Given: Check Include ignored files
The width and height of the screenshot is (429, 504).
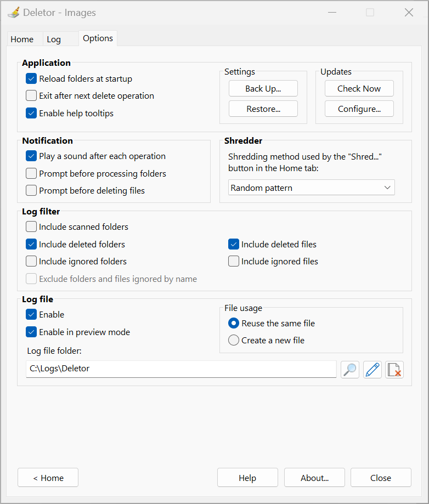Looking at the screenshot, I should click(234, 261).
